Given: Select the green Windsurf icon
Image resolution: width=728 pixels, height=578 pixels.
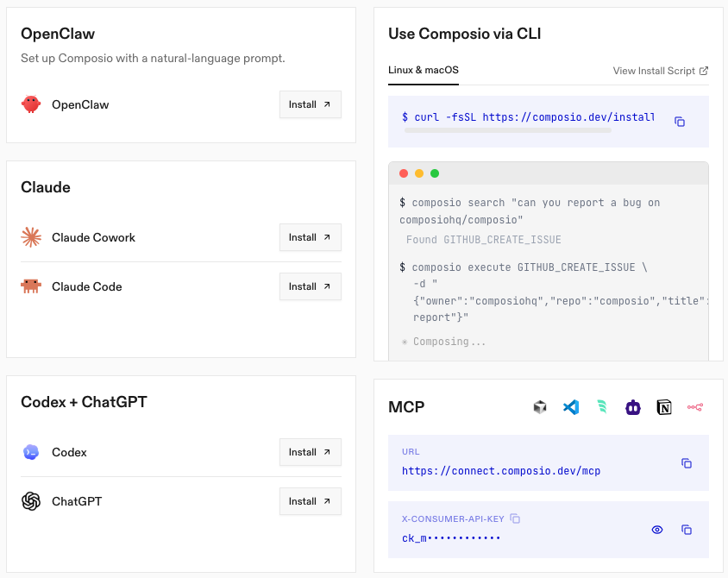Looking at the screenshot, I should coord(602,407).
